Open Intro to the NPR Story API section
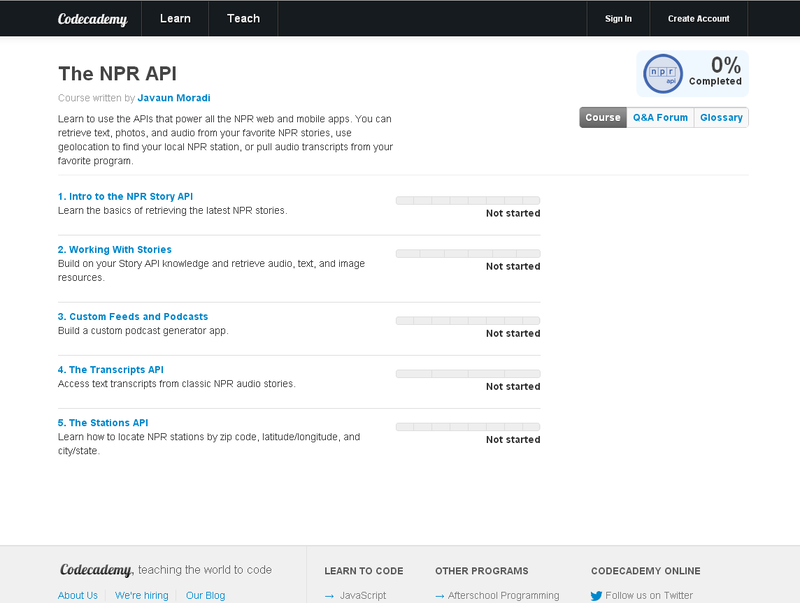 [126, 196]
